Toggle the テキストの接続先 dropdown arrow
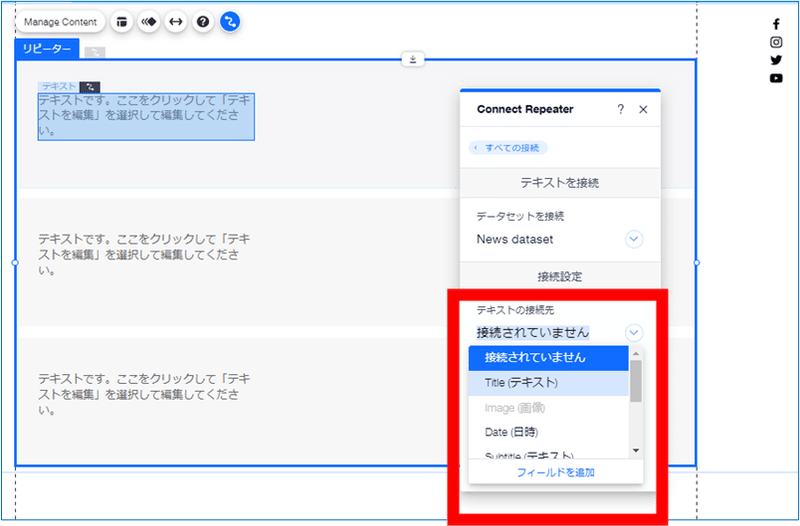Screen dimensions: 800x526 (634, 333)
